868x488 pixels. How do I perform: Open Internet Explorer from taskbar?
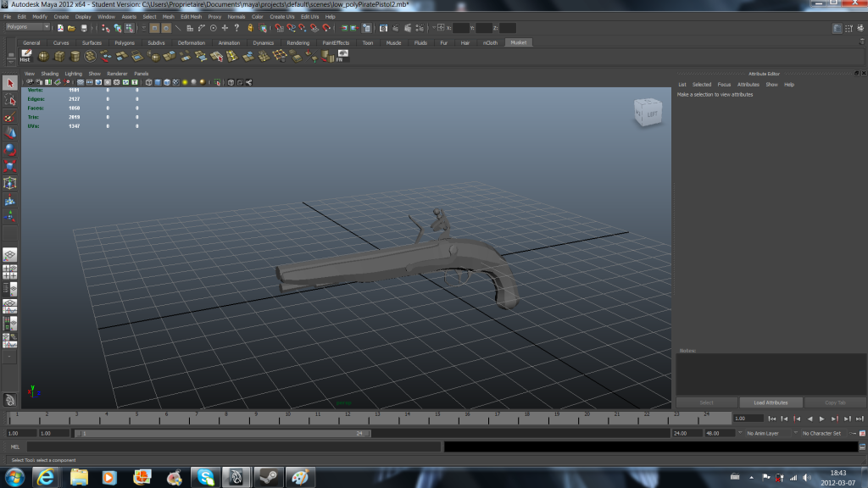click(46, 477)
